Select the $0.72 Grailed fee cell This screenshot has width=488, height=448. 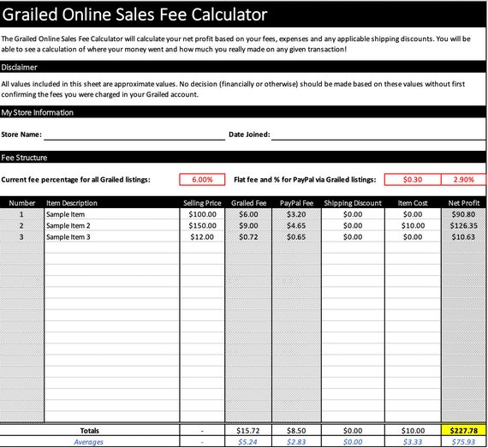coord(248,237)
